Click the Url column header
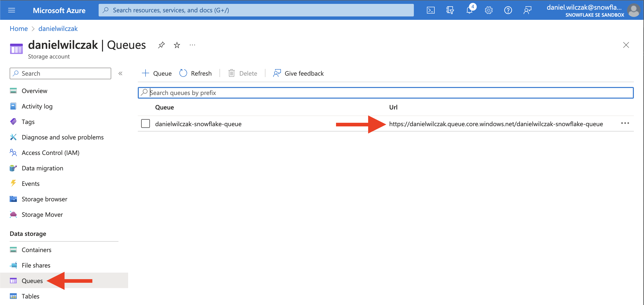This screenshot has height=305, width=644. 393,107
